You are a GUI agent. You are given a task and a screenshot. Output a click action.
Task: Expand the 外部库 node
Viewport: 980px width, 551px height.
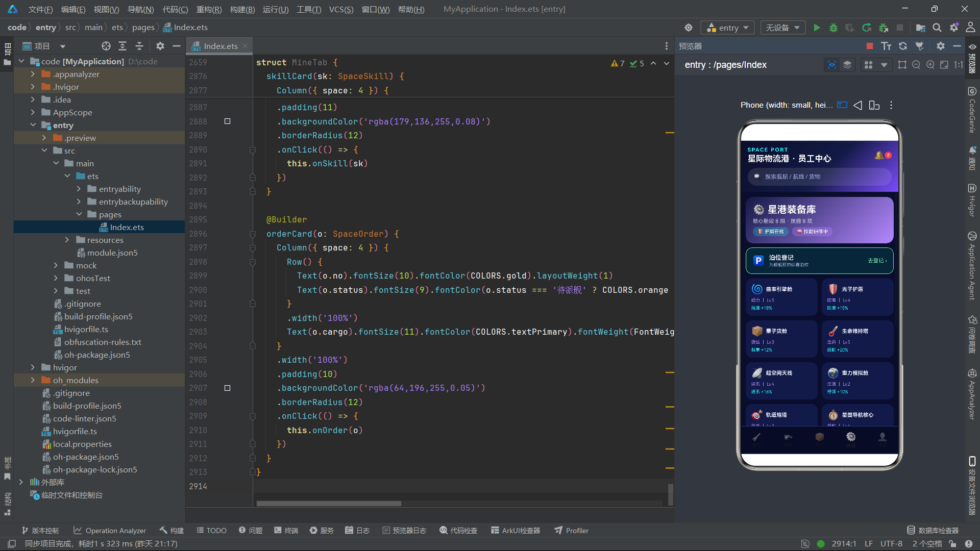21,482
